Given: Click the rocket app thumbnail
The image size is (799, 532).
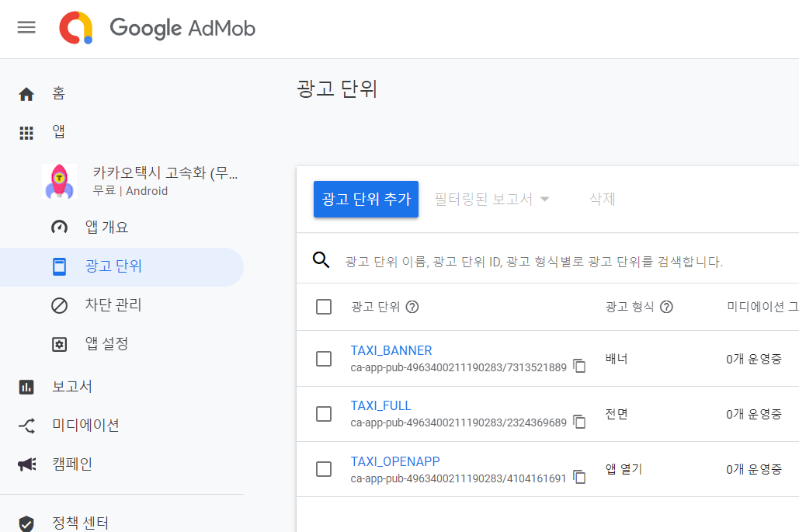Looking at the screenshot, I should tap(60, 182).
